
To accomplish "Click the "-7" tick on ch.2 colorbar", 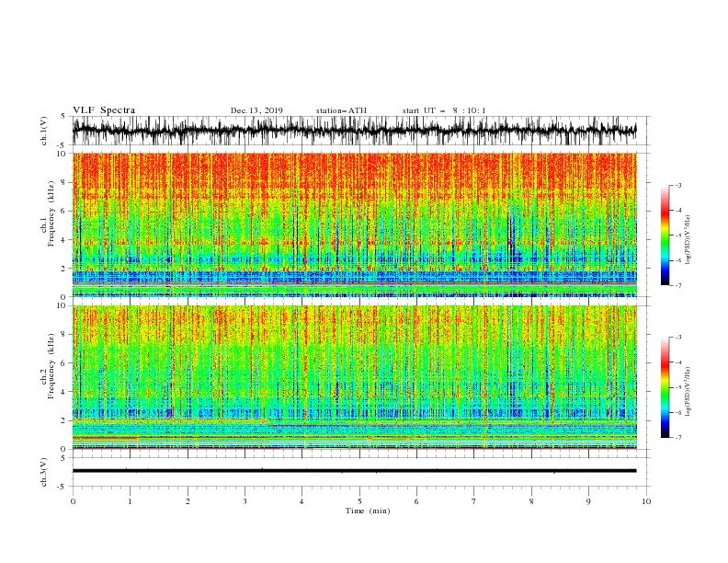I will [677, 437].
